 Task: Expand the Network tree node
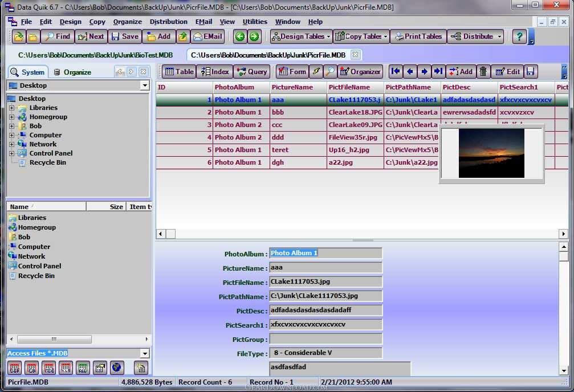pyautogui.click(x=12, y=145)
